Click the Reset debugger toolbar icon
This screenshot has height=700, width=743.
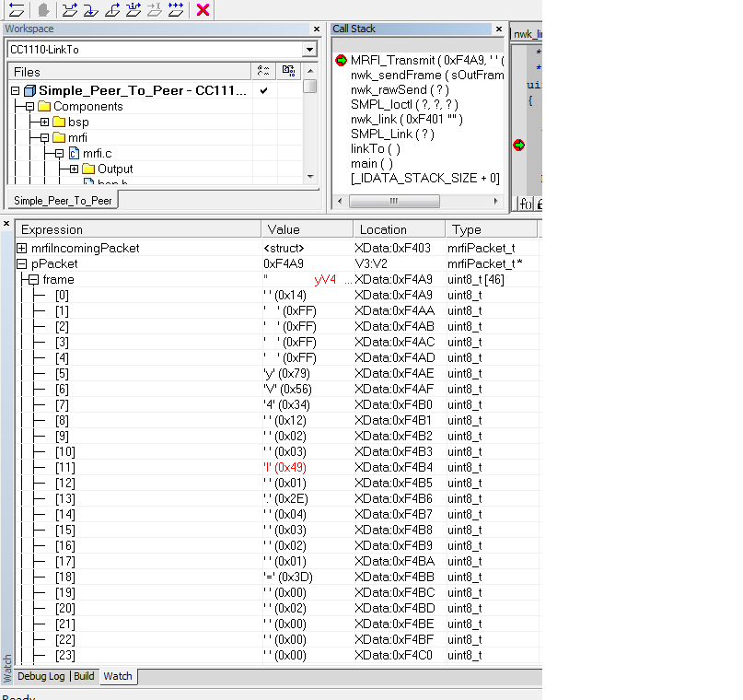coord(17,10)
